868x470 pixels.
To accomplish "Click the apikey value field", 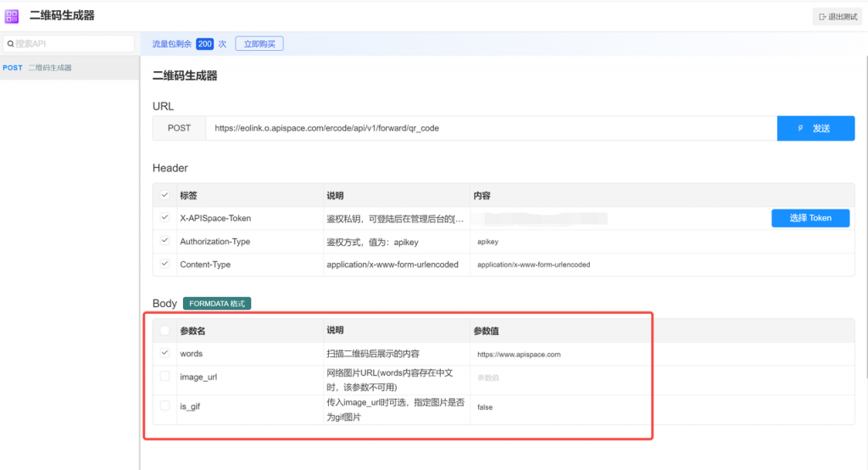I will pyautogui.click(x=661, y=242).
